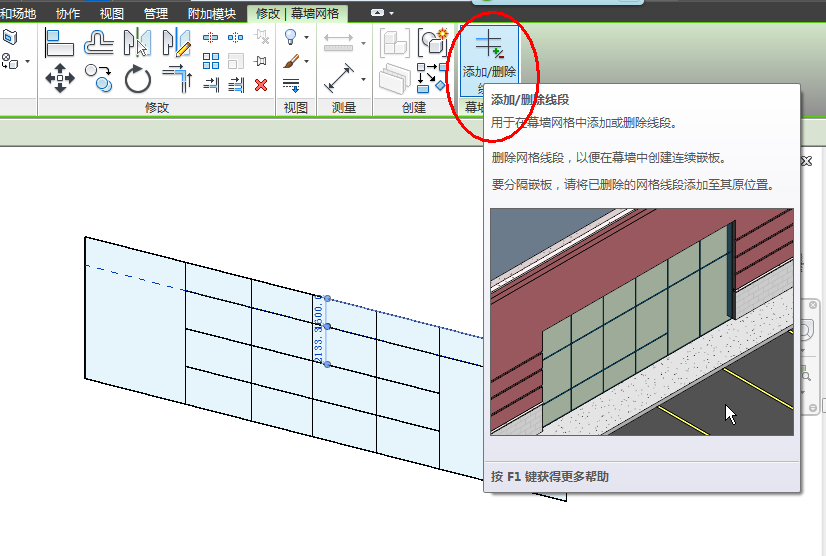Image resolution: width=826 pixels, height=556 pixels.
Task: Click the 按 F1 键获得更多帮助 text
Action: (x=549, y=476)
